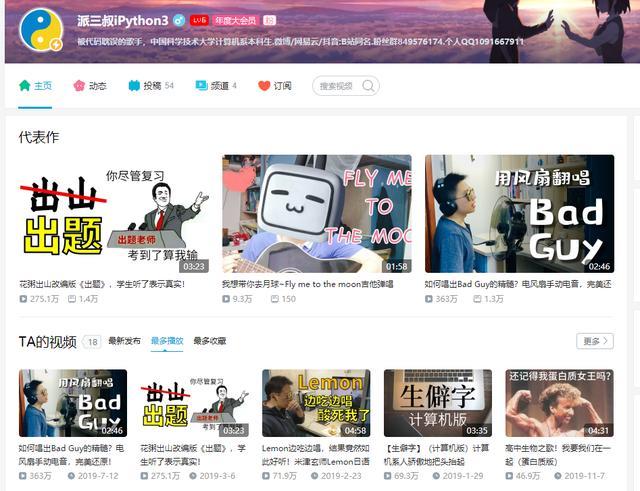The width and height of the screenshot is (640, 491).
Task: Click play icon next to 71.9万
Action: point(266,476)
